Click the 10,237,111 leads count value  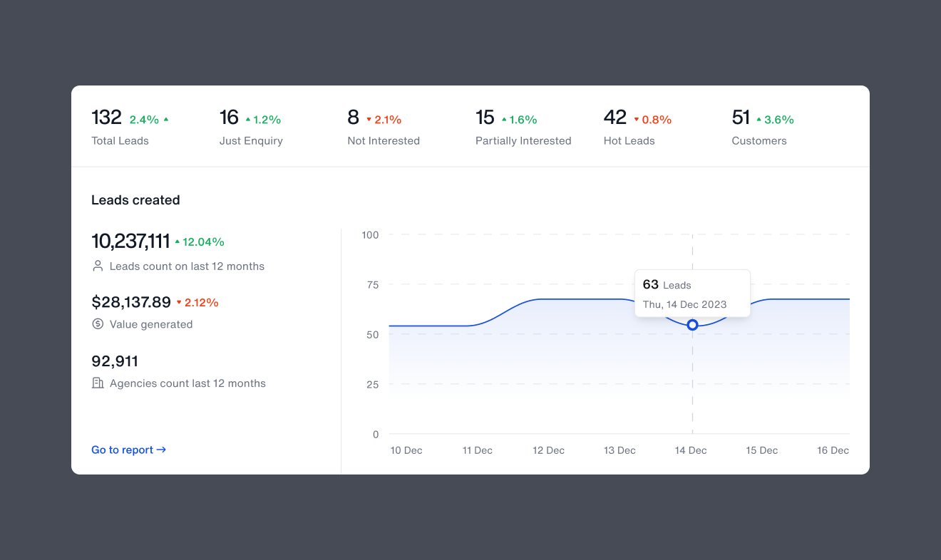pos(130,242)
